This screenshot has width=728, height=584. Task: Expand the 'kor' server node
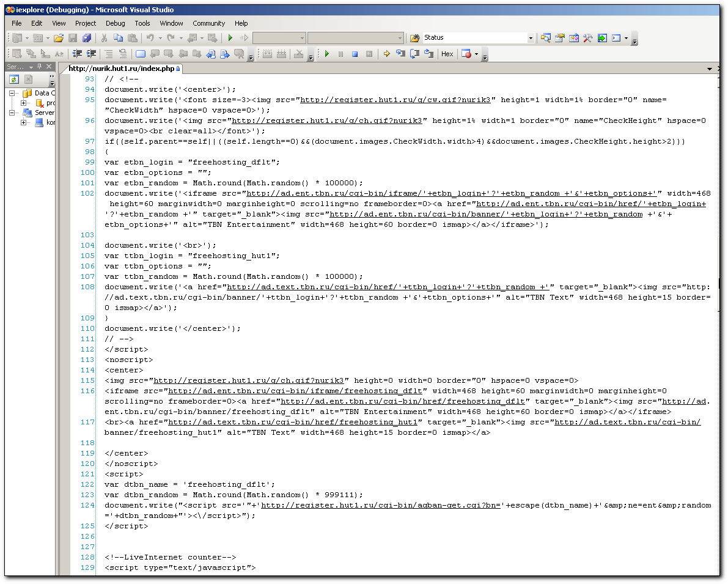coord(23,122)
